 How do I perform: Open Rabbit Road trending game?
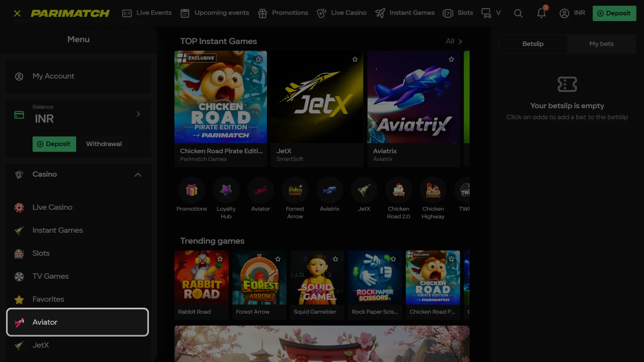click(202, 278)
